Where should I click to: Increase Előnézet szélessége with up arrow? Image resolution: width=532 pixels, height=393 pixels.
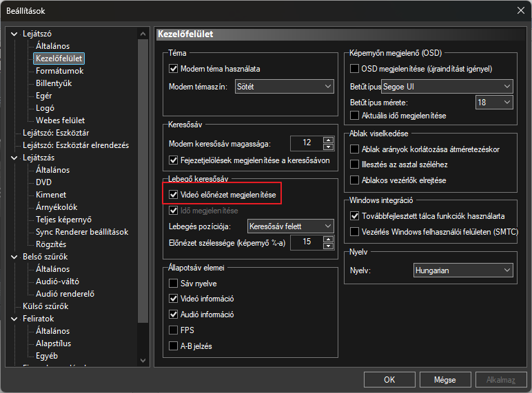(x=328, y=240)
